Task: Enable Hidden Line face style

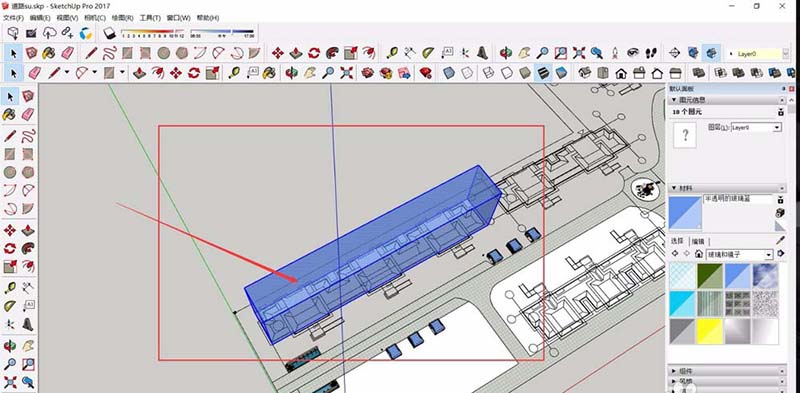Action: [507, 73]
